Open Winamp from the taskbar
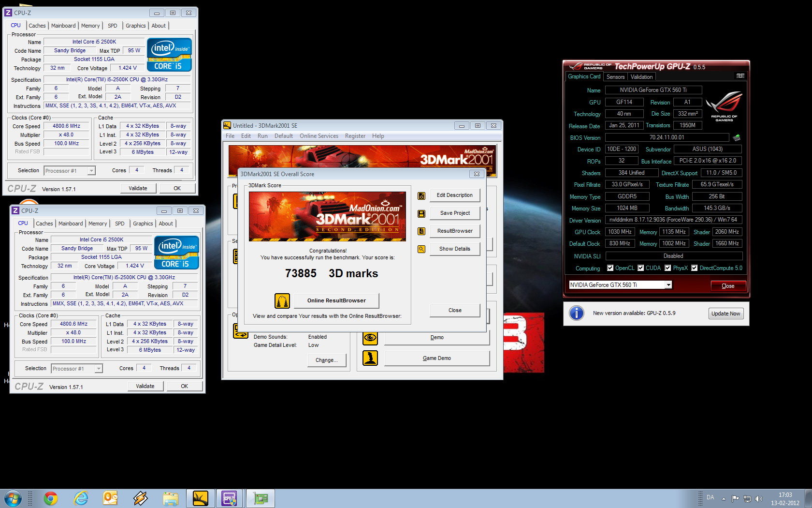The height and width of the screenshot is (508, 812). point(141,498)
